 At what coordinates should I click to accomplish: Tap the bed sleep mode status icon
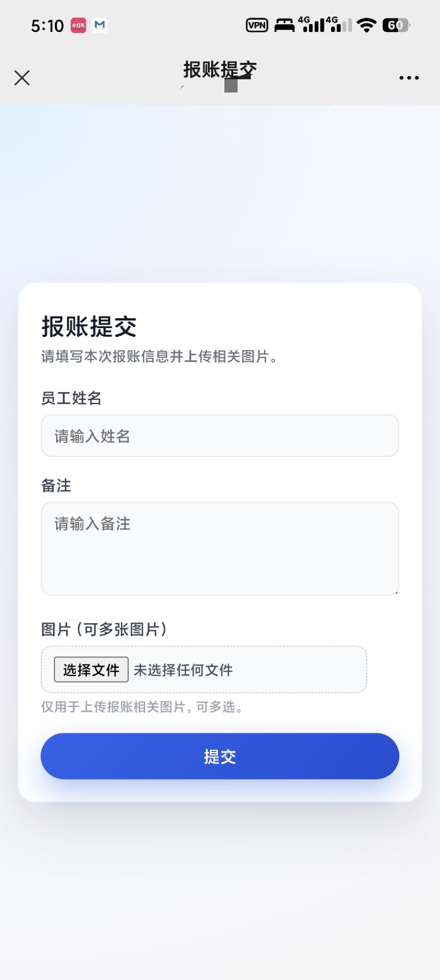[284, 25]
